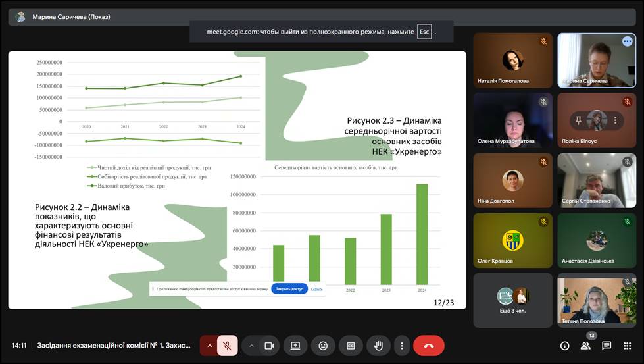The height and width of the screenshot is (364, 644).
Task: Click the present screen icon
Action: (x=295, y=346)
